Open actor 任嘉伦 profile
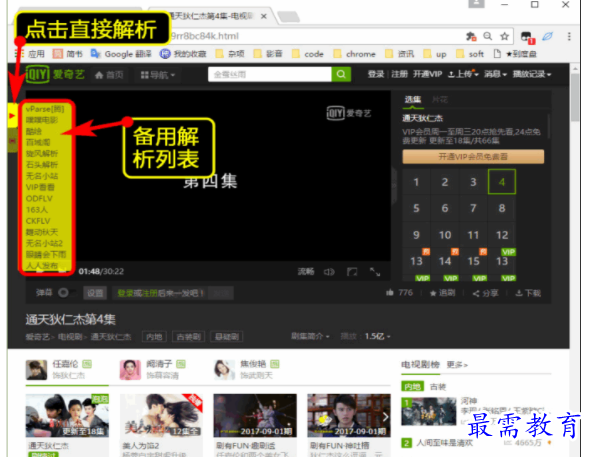The image size is (589, 457). coord(65,364)
